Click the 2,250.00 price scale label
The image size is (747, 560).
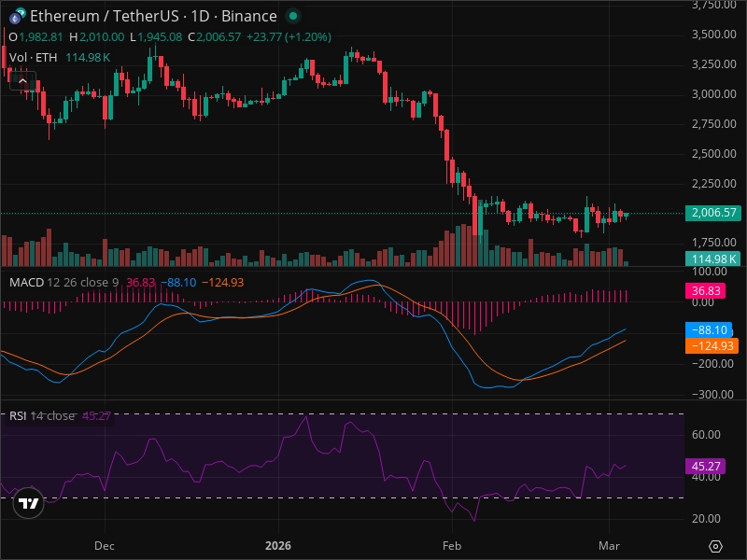coord(714,183)
